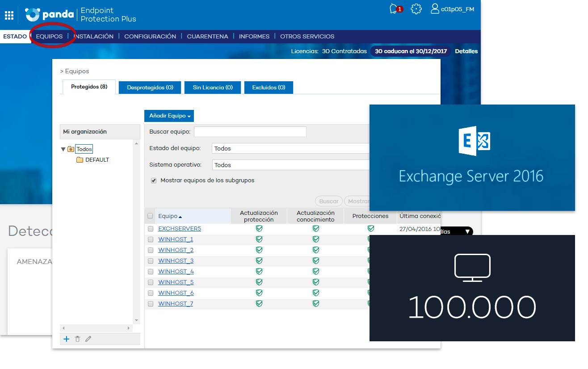
Task: Toggle the select-all checkbox in table header
Action: click(x=150, y=216)
